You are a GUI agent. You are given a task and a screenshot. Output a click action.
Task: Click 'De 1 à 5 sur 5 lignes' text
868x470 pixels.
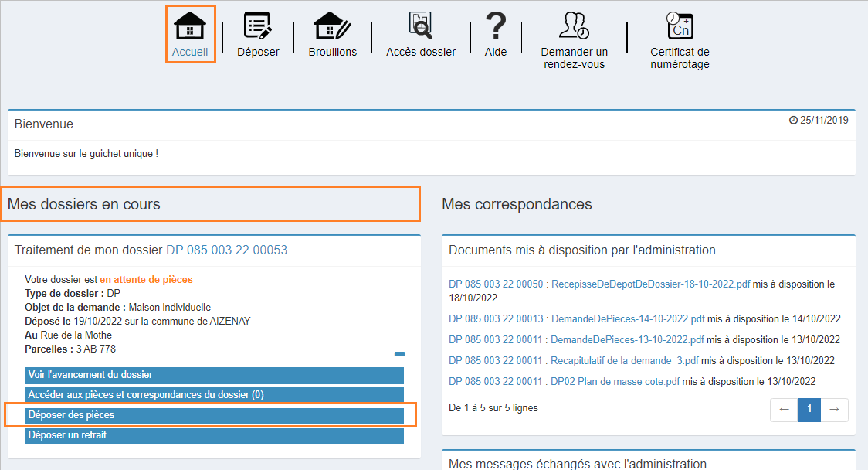click(493, 408)
